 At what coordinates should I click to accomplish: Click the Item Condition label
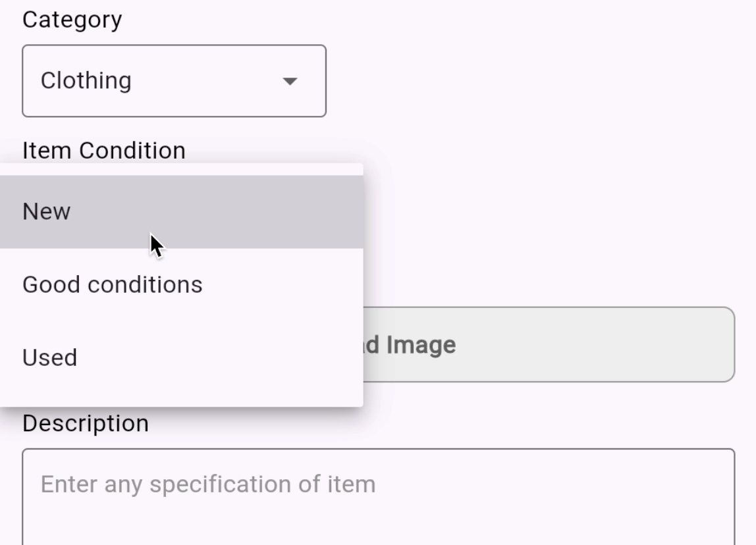103,151
